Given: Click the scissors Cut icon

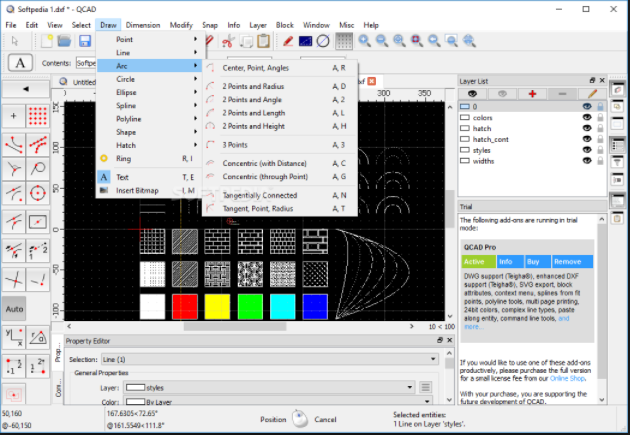Looking at the screenshot, I should click(x=228, y=41).
